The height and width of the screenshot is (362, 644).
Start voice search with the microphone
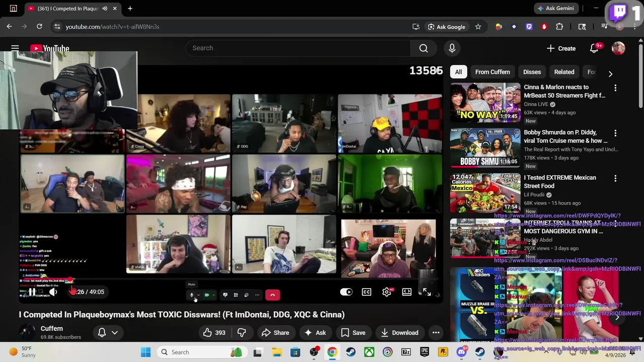point(452,48)
